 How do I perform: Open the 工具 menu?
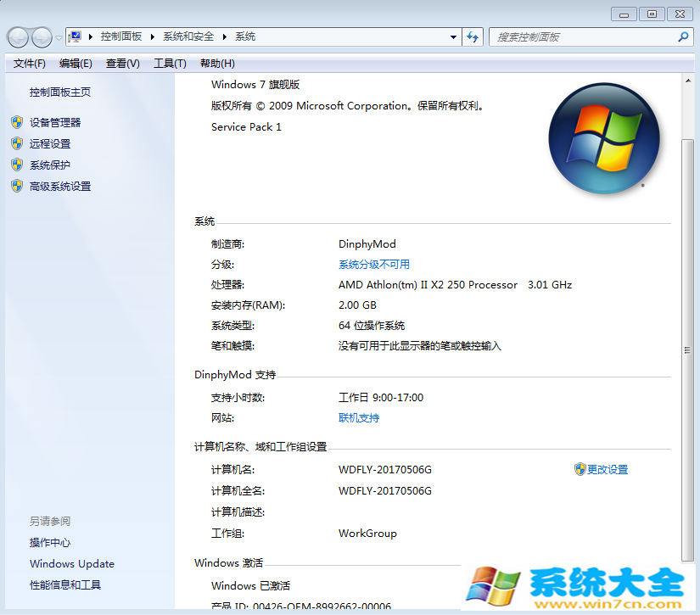(169, 63)
